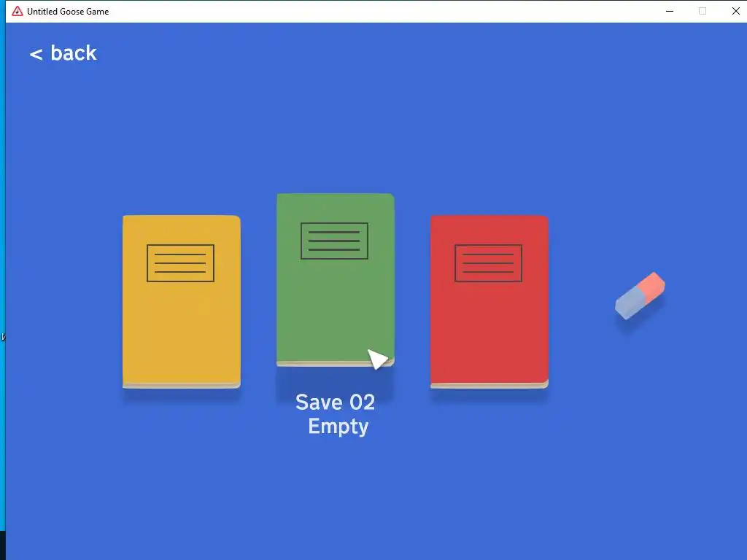
Task: Choose the red save notebook
Action: (489, 301)
